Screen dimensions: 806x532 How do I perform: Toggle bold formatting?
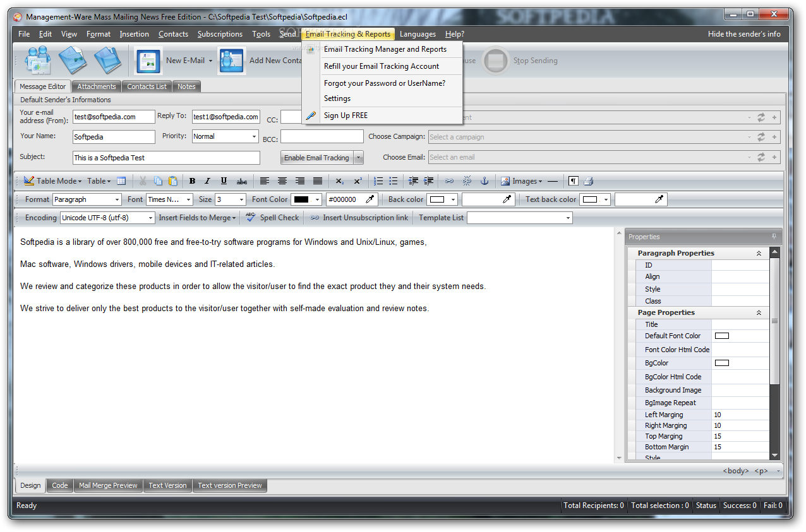click(192, 181)
